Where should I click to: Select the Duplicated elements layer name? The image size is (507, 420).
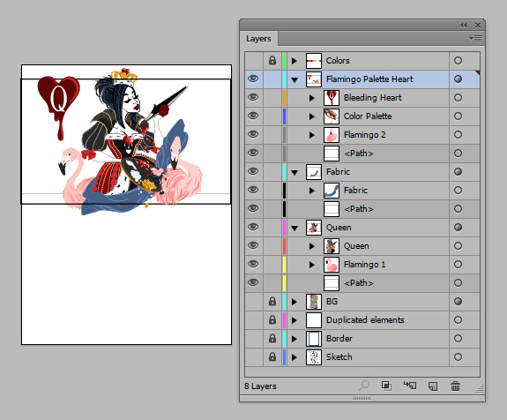[x=365, y=320]
